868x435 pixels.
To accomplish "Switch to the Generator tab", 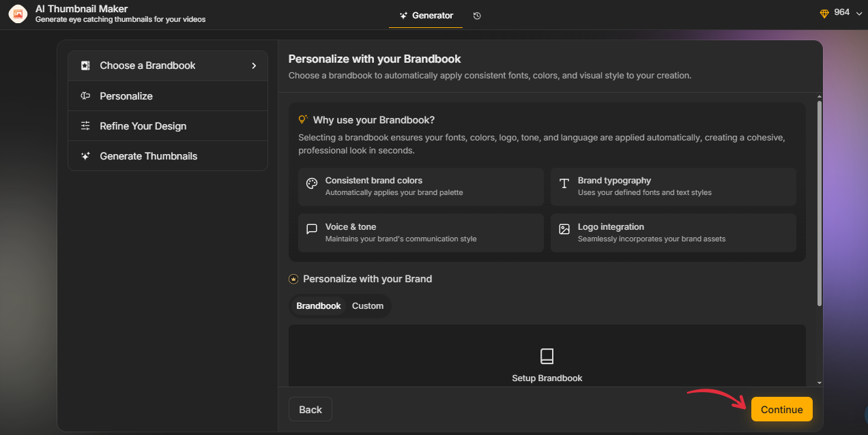I will (426, 16).
